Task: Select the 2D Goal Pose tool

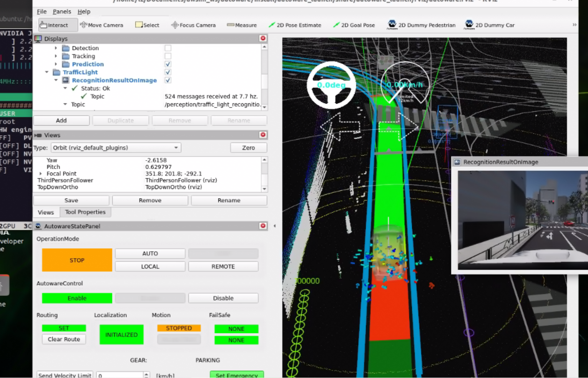Action: [x=354, y=25]
